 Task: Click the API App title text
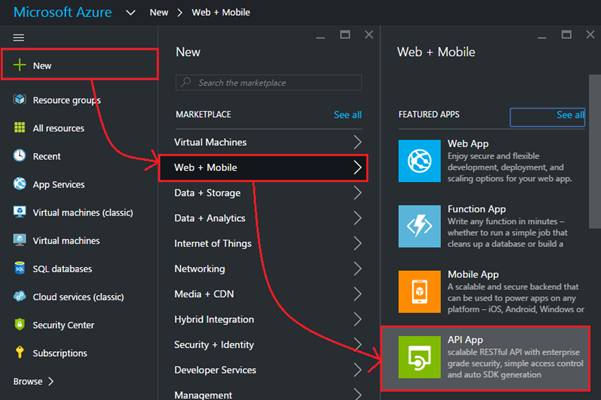click(x=465, y=340)
